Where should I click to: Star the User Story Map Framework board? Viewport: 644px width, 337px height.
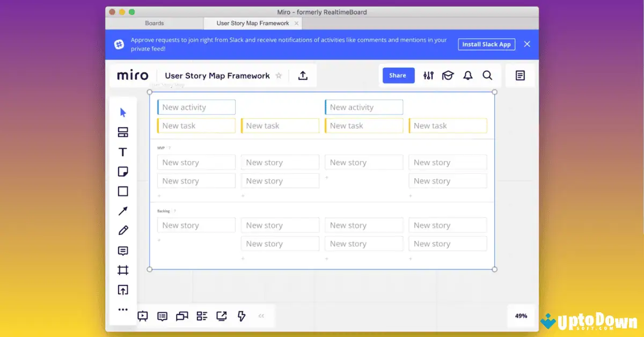pos(279,76)
